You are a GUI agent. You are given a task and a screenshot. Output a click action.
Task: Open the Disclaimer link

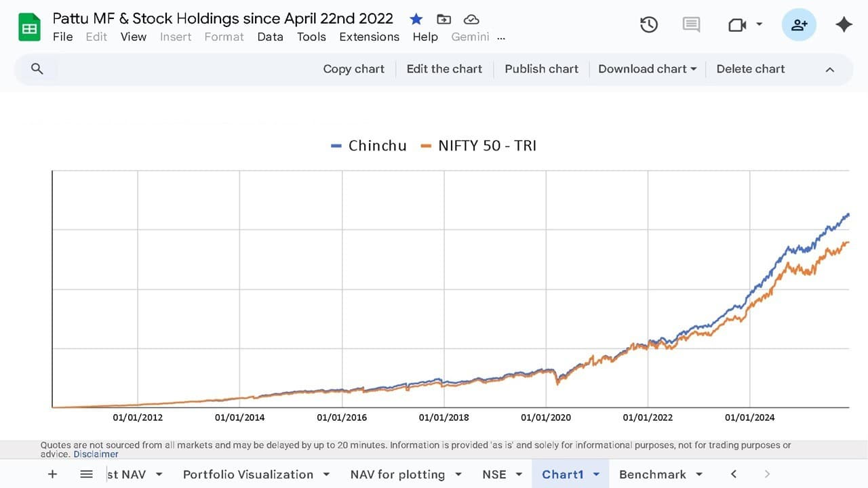[96, 454]
